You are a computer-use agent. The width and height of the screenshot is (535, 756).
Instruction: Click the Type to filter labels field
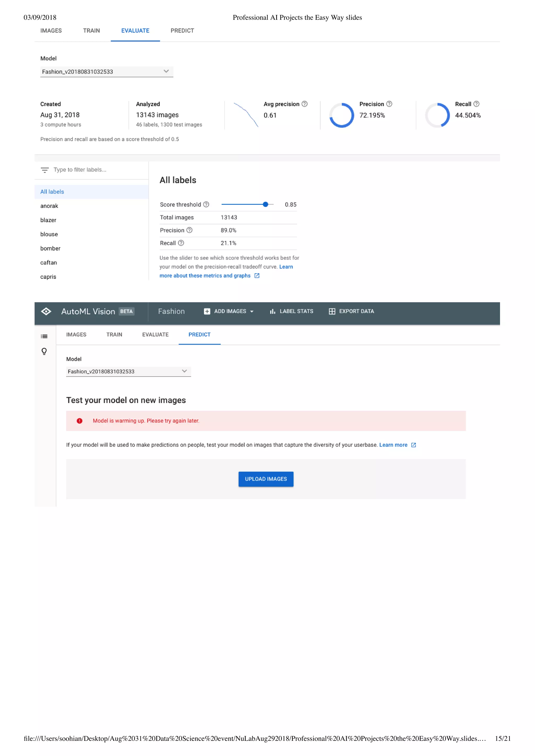click(x=80, y=170)
